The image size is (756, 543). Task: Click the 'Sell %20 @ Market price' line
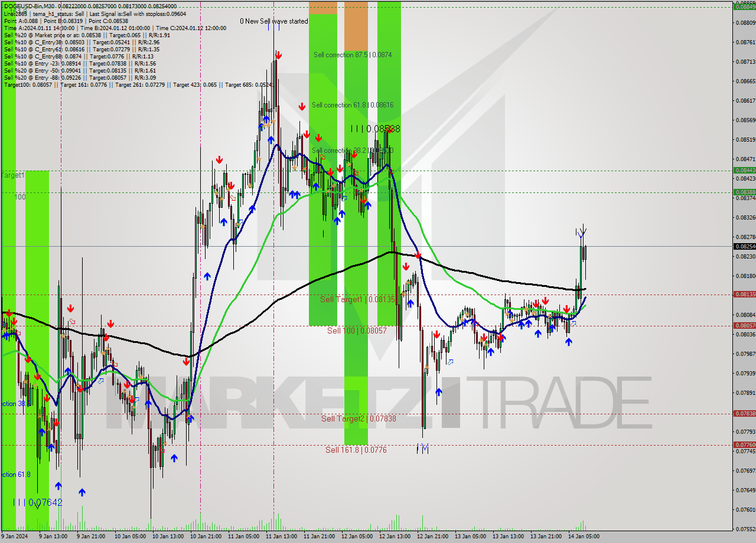tap(87, 35)
